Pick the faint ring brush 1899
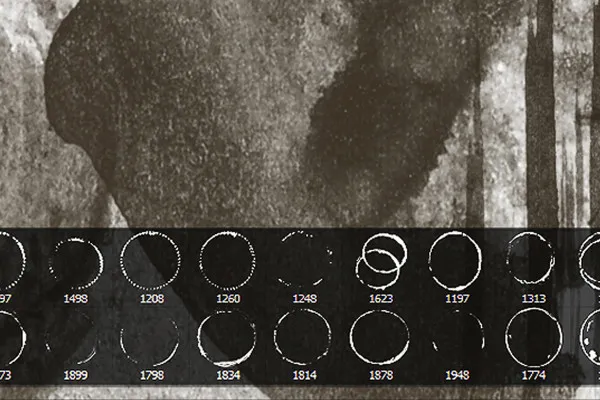This screenshot has height=400, width=600. [73, 338]
